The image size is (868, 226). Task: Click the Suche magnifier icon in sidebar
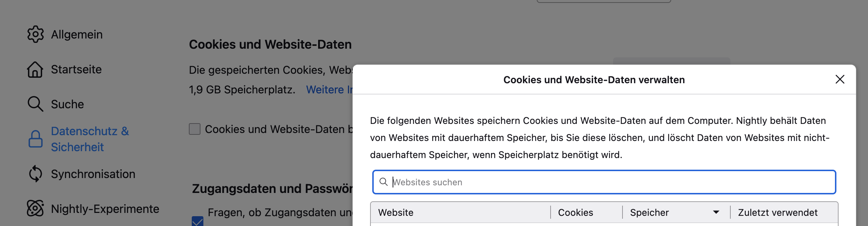coord(35,104)
